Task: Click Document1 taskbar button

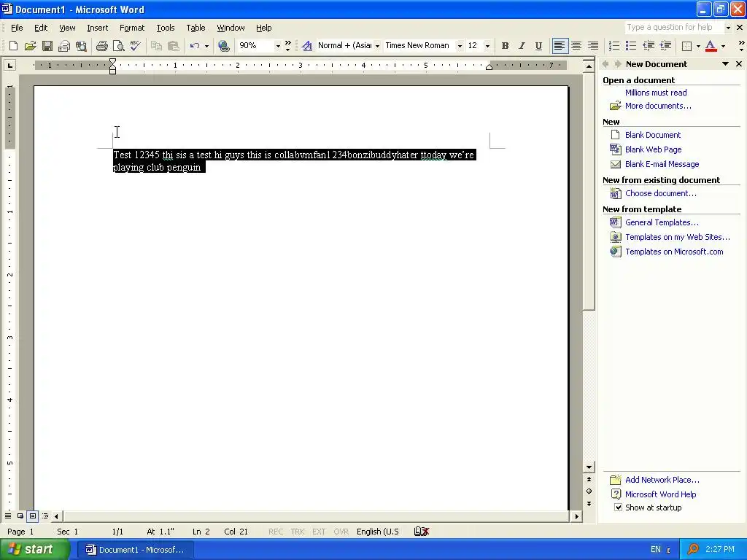Action: point(136,550)
